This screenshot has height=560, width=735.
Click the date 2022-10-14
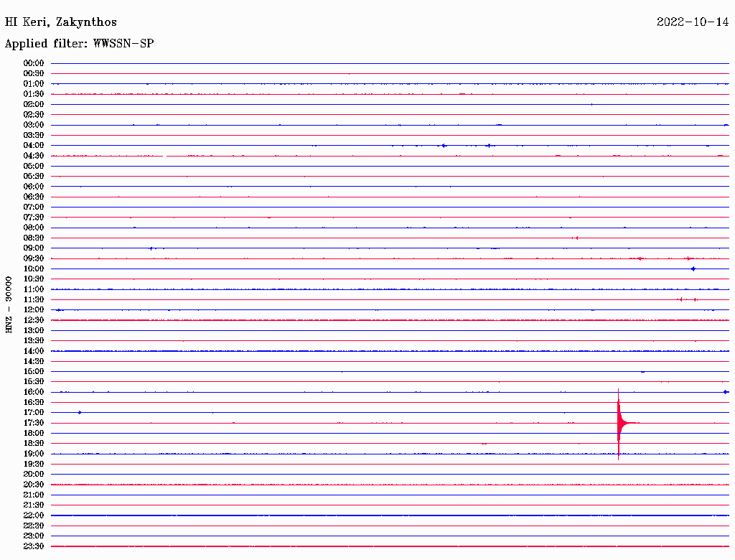point(693,22)
